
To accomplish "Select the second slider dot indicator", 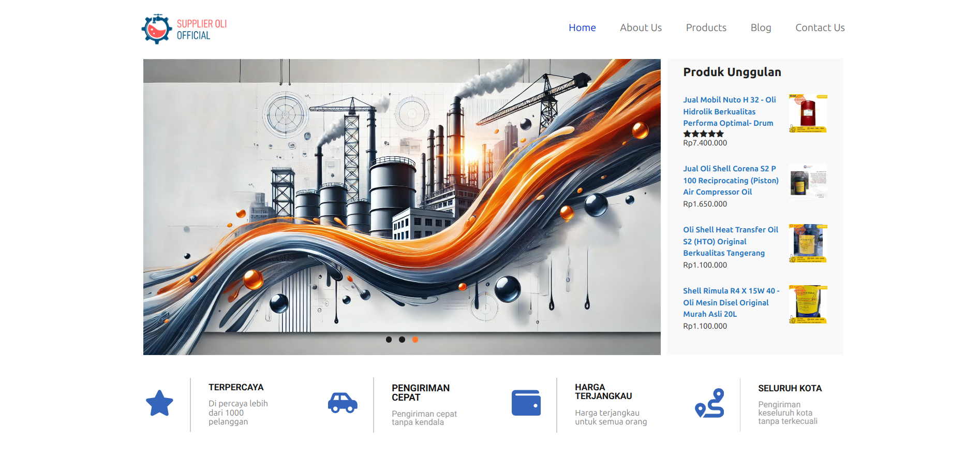I will pos(402,340).
